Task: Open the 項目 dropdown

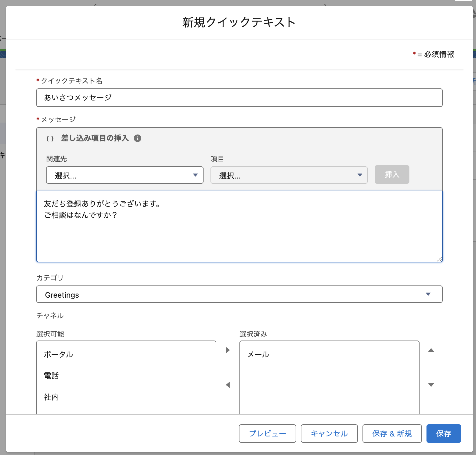Action: 289,175
